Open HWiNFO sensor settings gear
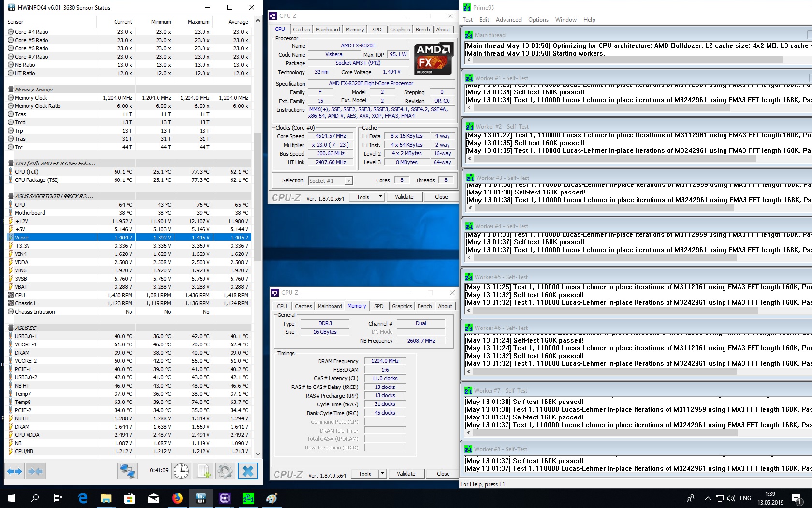The image size is (812, 508). (225, 471)
